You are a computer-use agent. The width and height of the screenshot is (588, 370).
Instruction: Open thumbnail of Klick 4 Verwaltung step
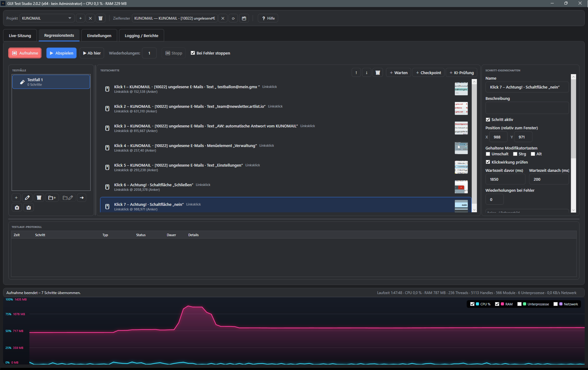coord(461,148)
